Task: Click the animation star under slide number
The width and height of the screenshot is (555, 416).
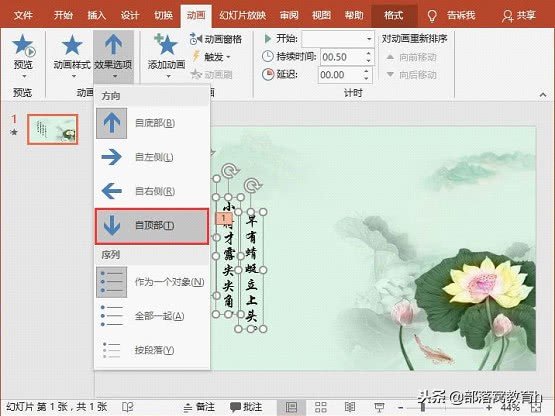Action: pyautogui.click(x=14, y=132)
